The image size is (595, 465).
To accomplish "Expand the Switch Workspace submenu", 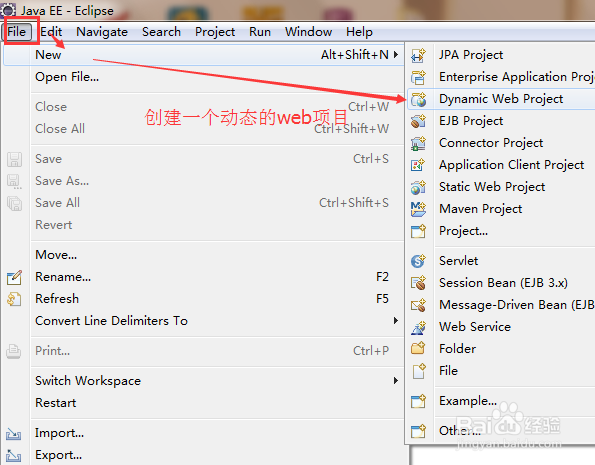I will [x=396, y=380].
